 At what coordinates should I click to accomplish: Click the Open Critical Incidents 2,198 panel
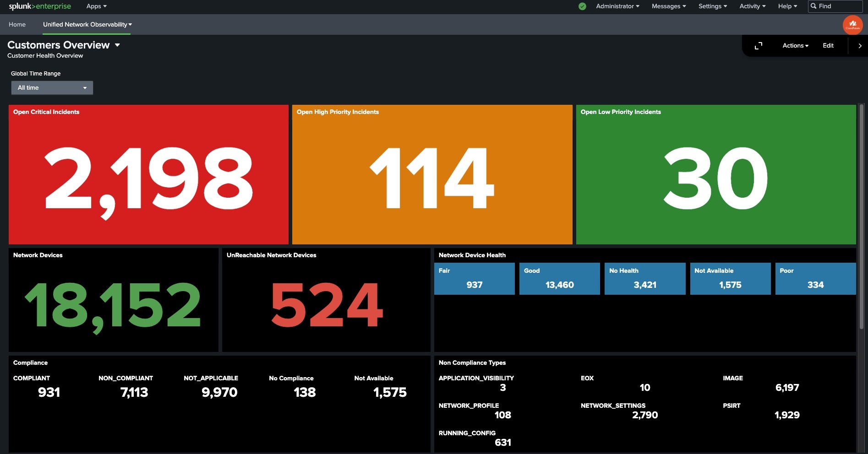coord(148,174)
